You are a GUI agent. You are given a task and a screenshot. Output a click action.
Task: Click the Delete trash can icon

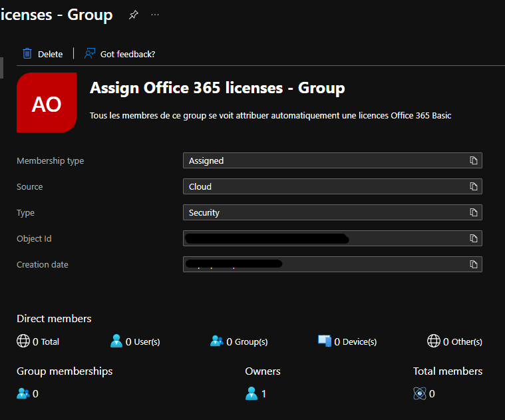(27, 53)
